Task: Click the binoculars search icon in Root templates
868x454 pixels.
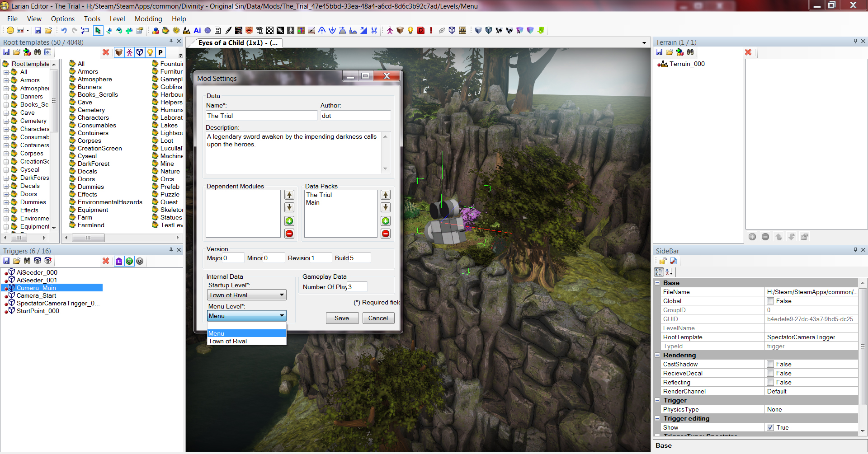Action: pos(38,52)
